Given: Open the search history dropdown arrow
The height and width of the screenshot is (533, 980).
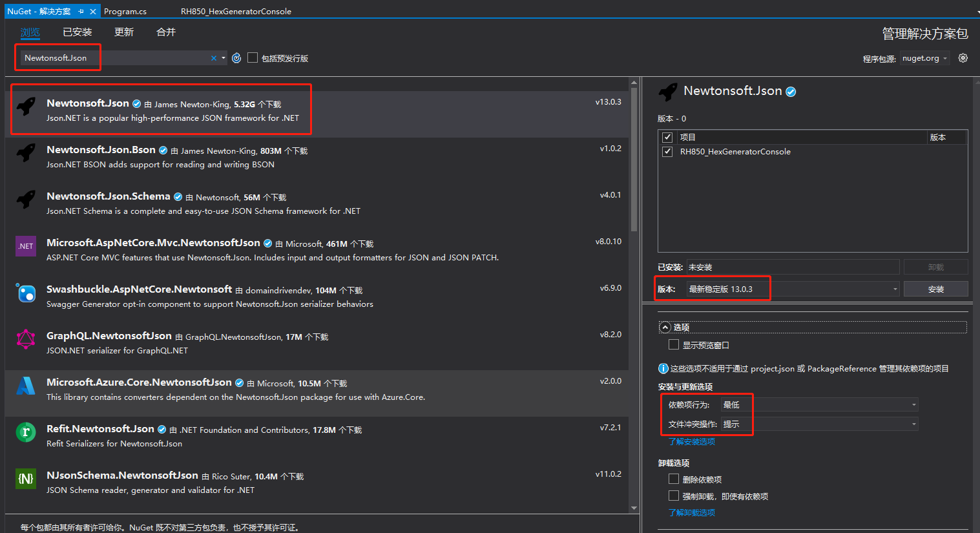Looking at the screenshot, I should (x=224, y=58).
